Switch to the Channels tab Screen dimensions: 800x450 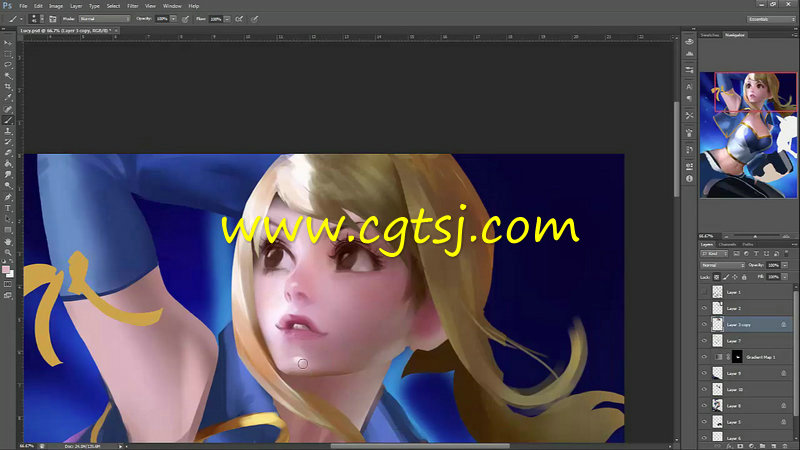727,244
